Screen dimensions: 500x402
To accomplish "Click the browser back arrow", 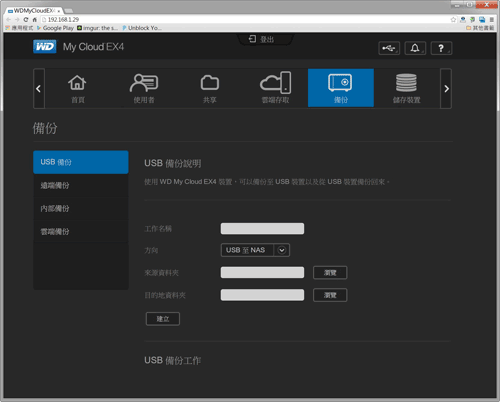I will pos(9,20).
